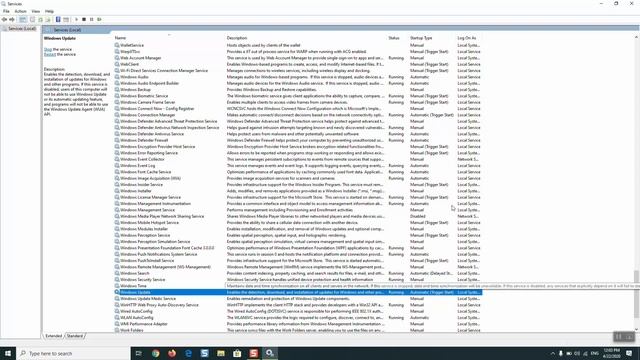This screenshot has height=360, width=640.
Task: Select the Windows Audio service row
Action: click(298, 77)
